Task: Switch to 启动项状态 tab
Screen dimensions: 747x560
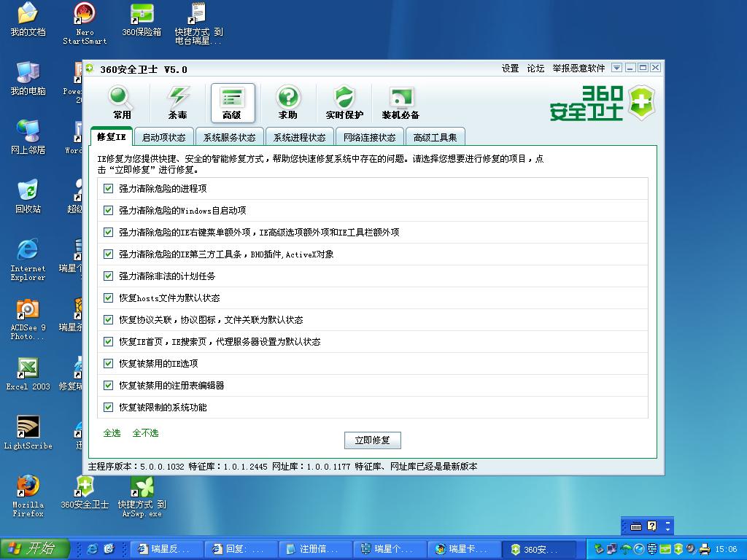Action: (x=164, y=138)
